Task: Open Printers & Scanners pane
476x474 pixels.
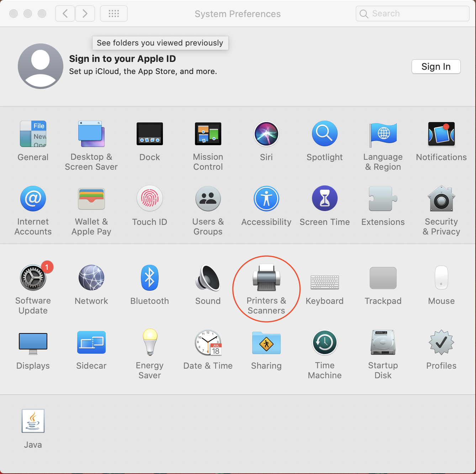Action: point(266,277)
